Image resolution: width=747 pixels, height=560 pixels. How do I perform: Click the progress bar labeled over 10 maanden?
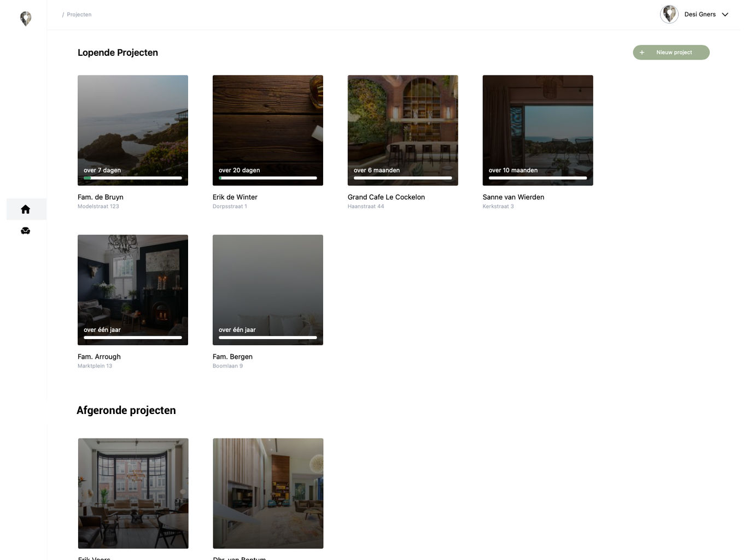click(538, 178)
